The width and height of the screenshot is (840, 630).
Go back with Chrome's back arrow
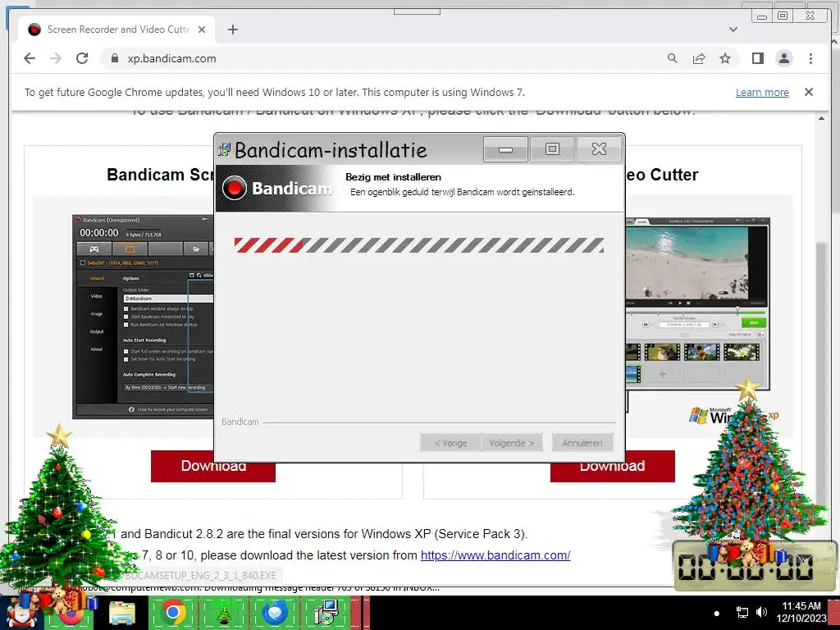pyautogui.click(x=30, y=58)
